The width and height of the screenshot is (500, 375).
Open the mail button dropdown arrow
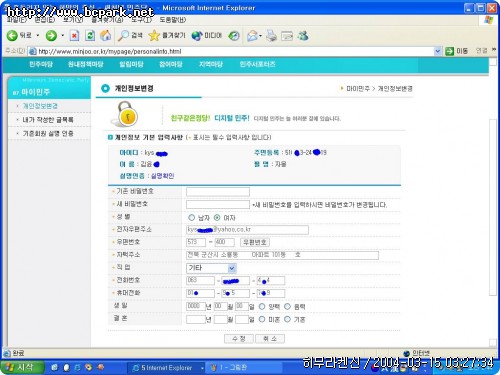click(260, 36)
